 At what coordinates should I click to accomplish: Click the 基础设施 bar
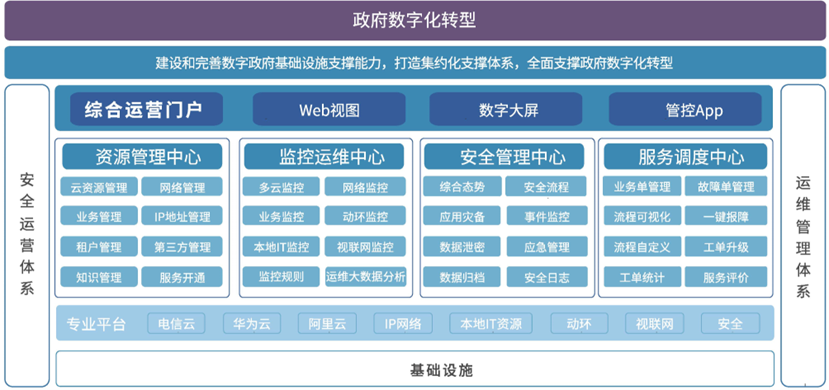tap(415, 369)
